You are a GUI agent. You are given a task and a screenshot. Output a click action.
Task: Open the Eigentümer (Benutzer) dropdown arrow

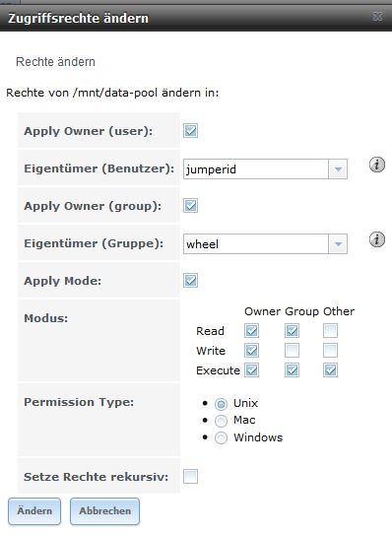(x=338, y=168)
